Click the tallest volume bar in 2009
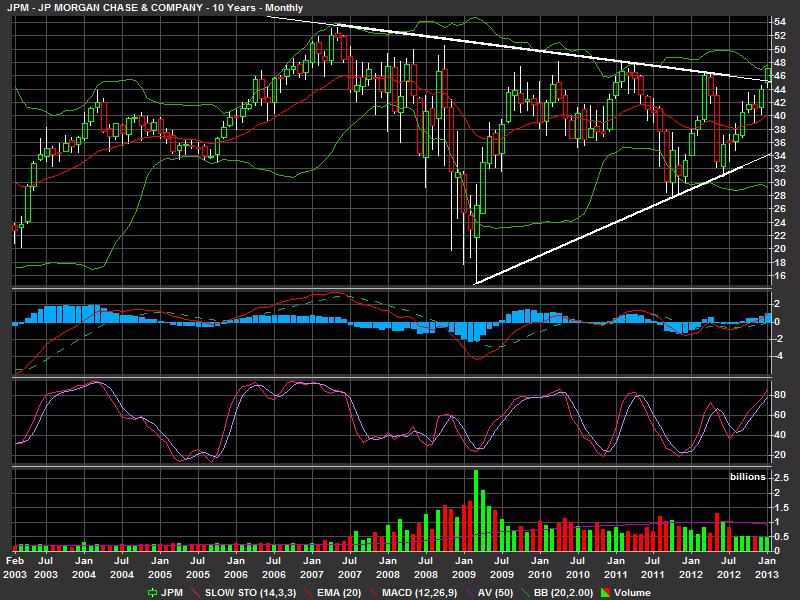Viewport: 800px width, 600px height. tap(476, 510)
